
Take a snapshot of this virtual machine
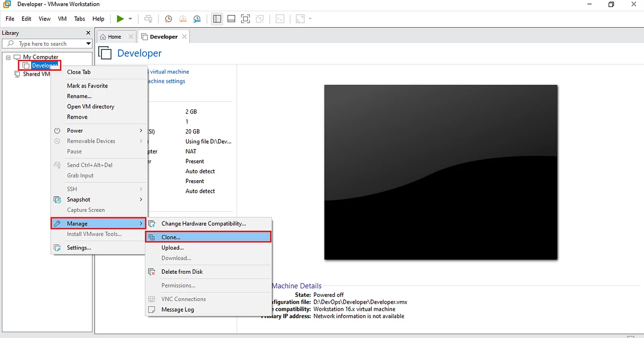(168, 19)
